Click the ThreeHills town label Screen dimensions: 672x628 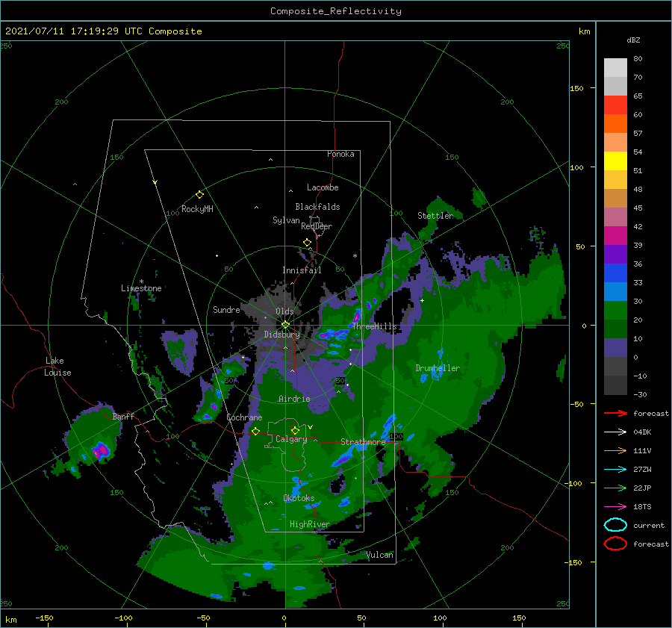(375, 326)
